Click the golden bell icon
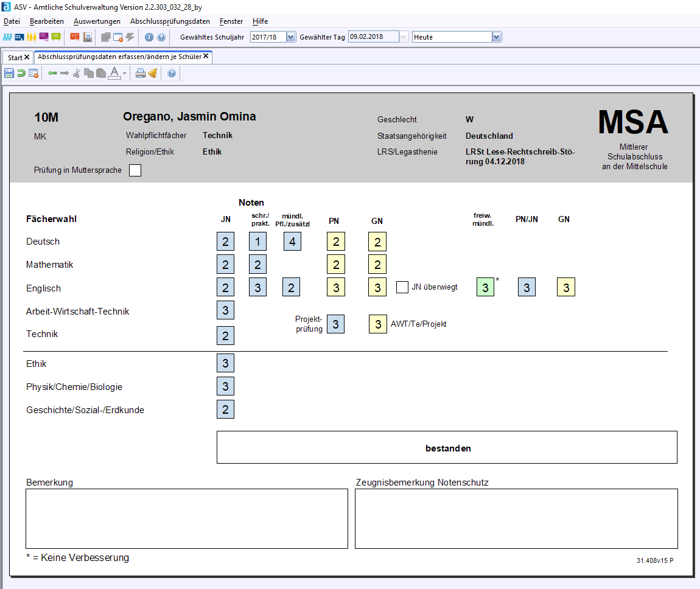This screenshot has width=700, height=589. coord(153,73)
